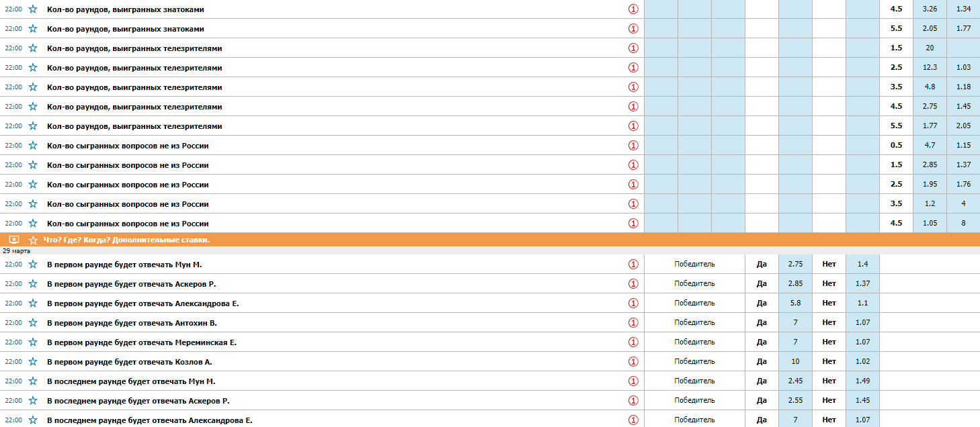Open circled 1 icon for first-round Антохин В. row
This screenshot has width=980, height=427.
[632, 323]
